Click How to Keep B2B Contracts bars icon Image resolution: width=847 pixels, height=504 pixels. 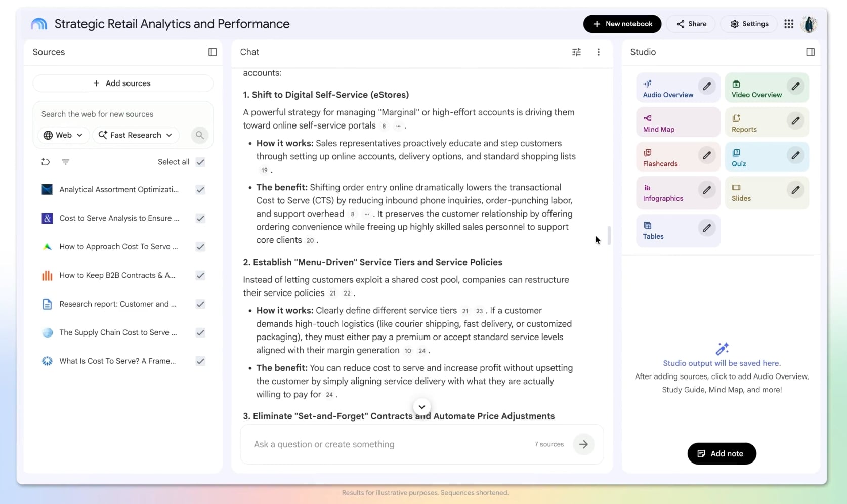47,275
